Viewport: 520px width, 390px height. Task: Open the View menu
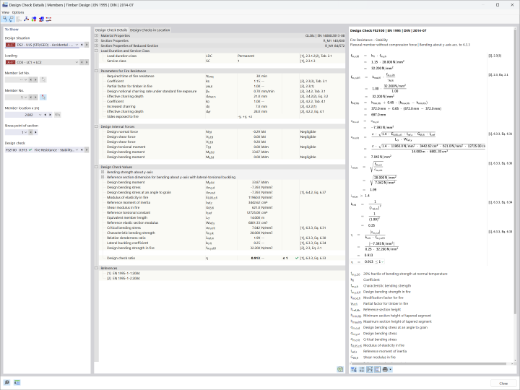click(6, 12)
